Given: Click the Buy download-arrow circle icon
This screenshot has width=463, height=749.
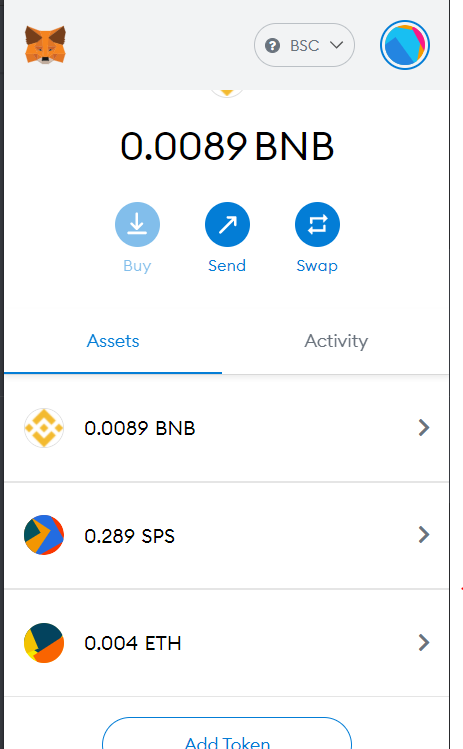Looking at the screenshot, I should (137, 225).
